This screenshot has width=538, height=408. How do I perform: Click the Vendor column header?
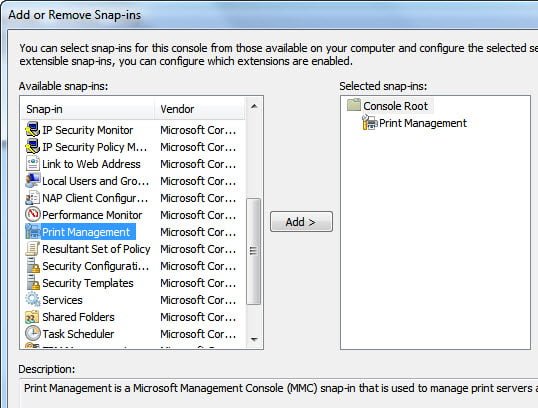point(200,109)
